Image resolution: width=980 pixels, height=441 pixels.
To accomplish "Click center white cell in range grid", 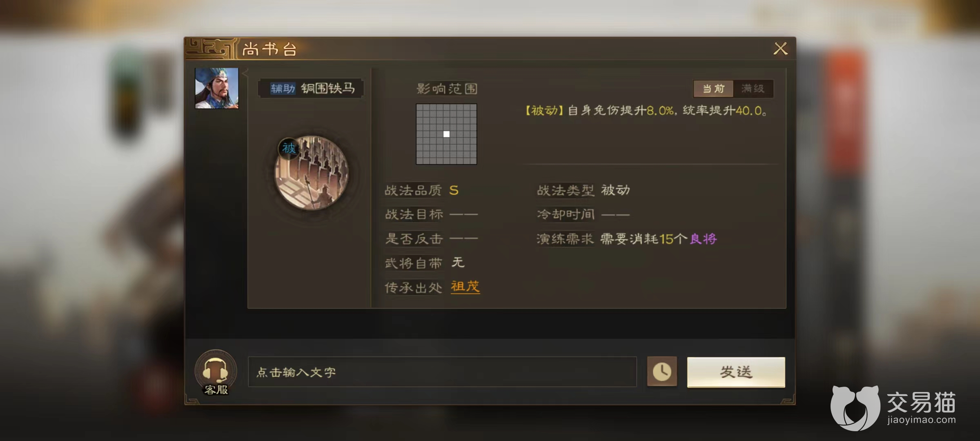I will (x=446, y=134).
